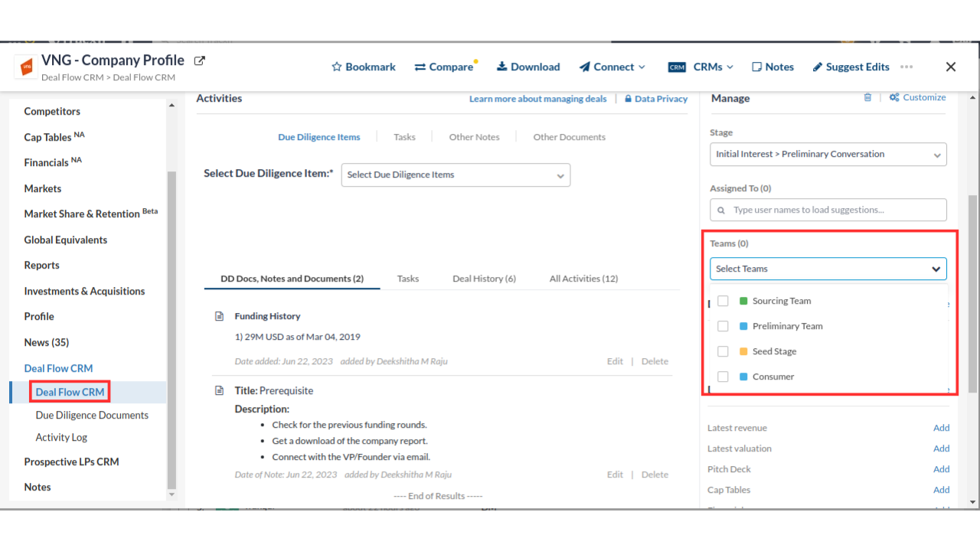Open the three-dots more options menu
Screen dimensions: 980x551
point(906,67)
